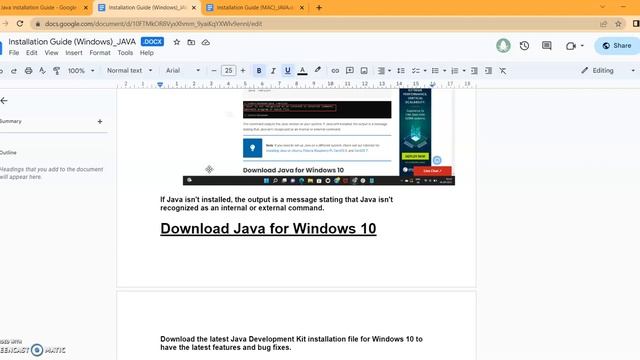The height and width of the screenshot is (360, 640).
Task: Open the Tools menu
Action: (x=125, y=53)
